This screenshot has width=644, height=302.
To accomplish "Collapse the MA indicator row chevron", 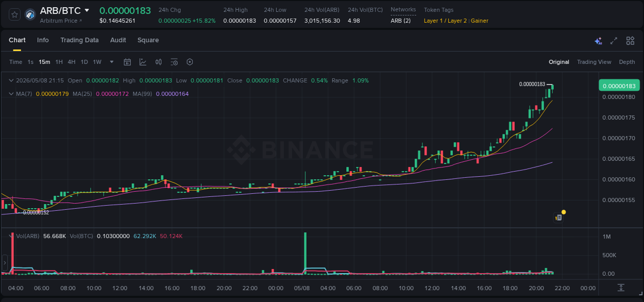I will pos(11,94).
